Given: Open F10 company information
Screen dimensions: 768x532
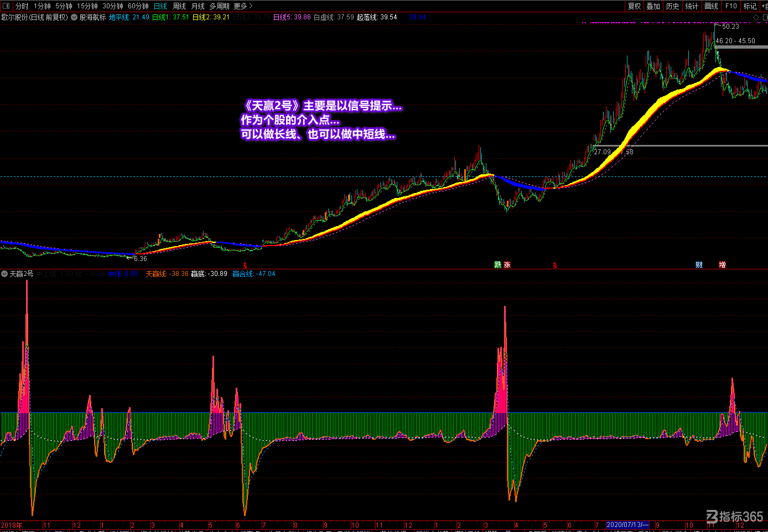Looking at the screenshot, I should pyautogui.click(x=731, y=6).
